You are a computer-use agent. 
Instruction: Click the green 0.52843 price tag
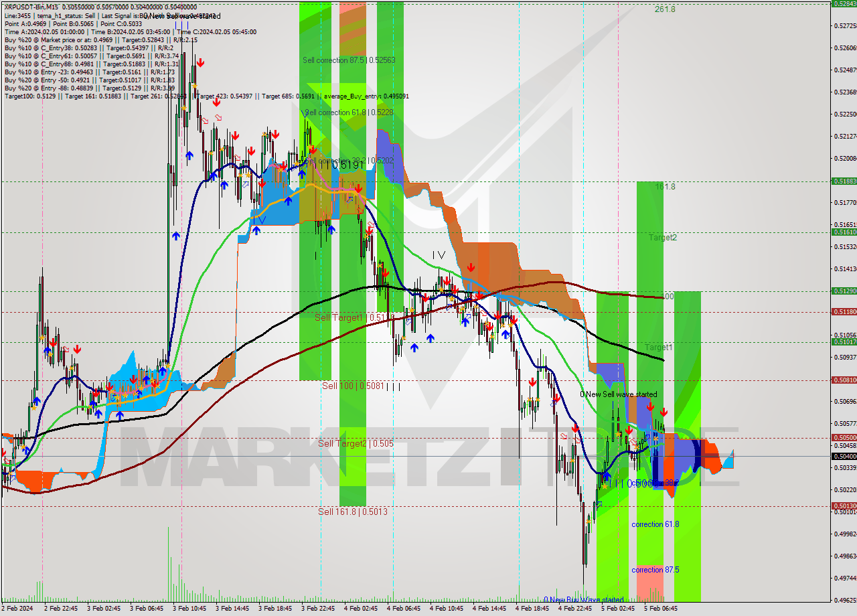[x=844, y=3]
